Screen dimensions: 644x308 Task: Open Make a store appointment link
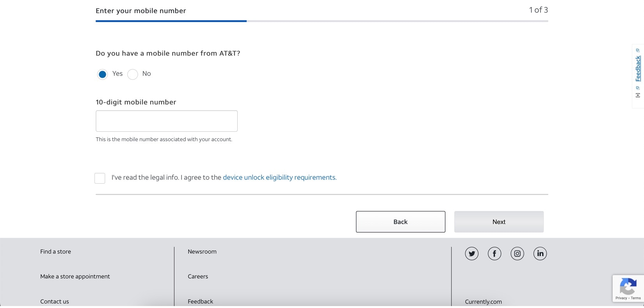(x=75, y=276)
